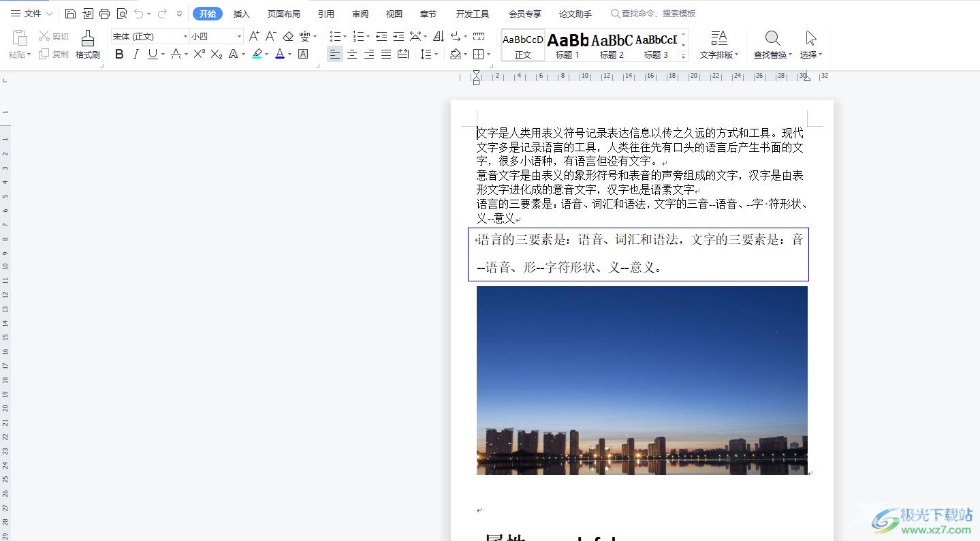Click inside the bordered text box paragraph
The width and height of the screenshot is (980, 541).
(638, 254)
